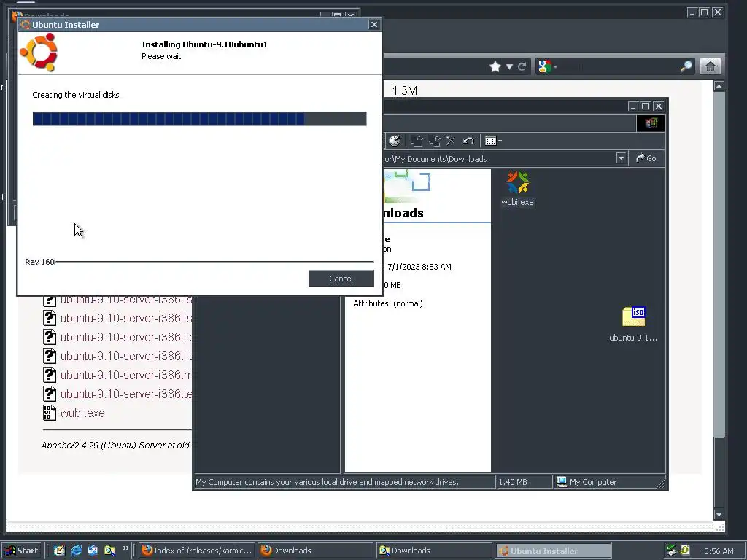The width and height of the screenshot is (747, 560).
Task: Minimize the Explorer Downloads window
Action: coord(633,106)
